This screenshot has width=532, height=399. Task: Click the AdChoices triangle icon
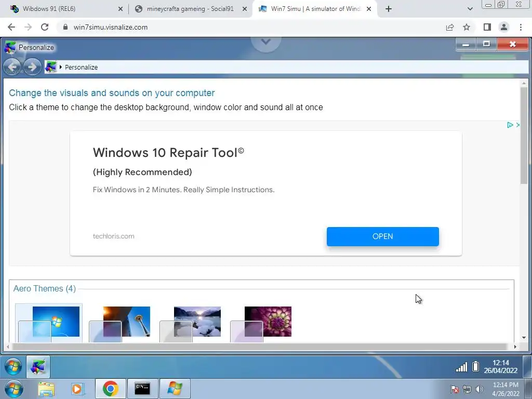[x=510, y=125]
